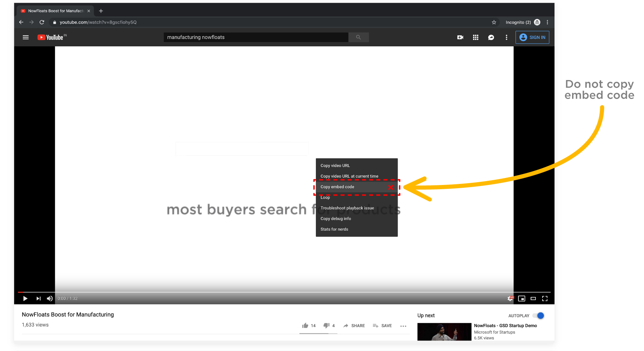The width and height of the screenshot is (644, 351).
Task: Open more actions ellipsis below video
Action: (403, 326)
